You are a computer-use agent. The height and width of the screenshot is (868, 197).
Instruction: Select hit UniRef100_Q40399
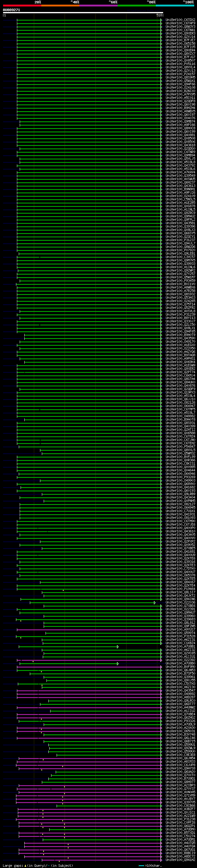180,426
